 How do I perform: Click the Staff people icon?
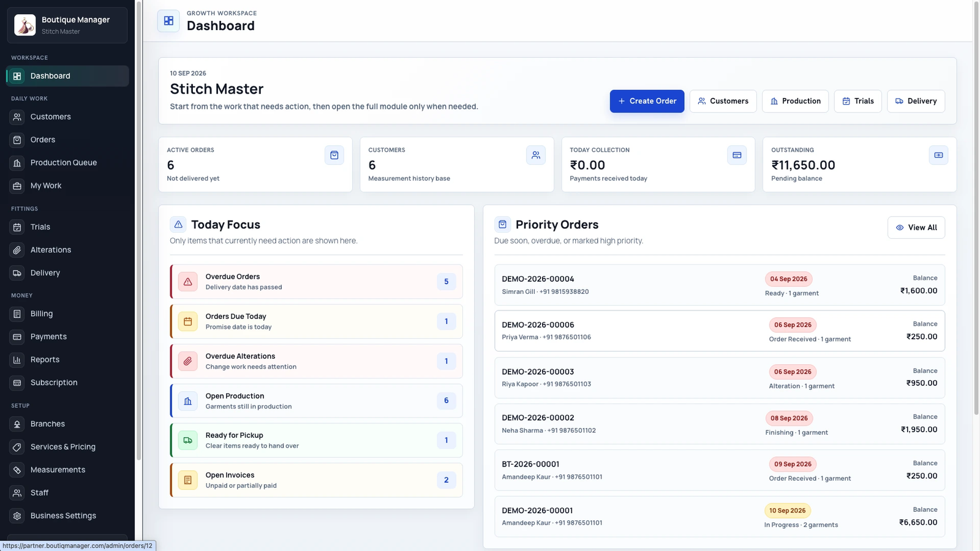pos(17,493)
